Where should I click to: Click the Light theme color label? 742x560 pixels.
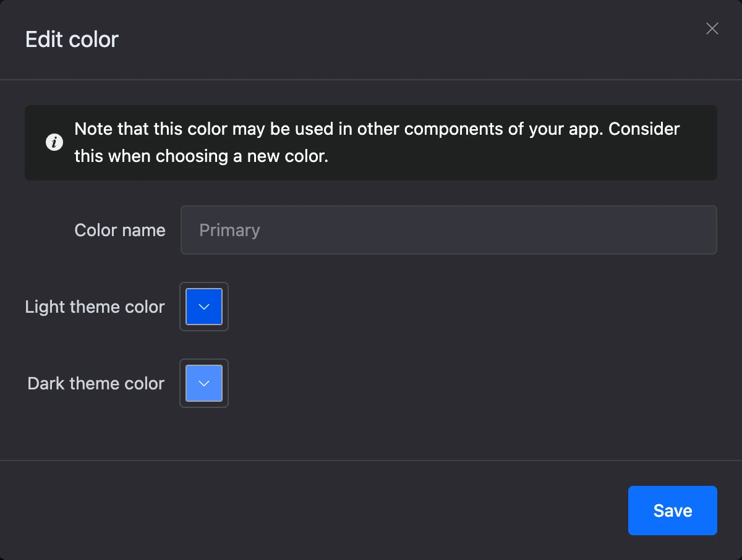click(95, 307)
